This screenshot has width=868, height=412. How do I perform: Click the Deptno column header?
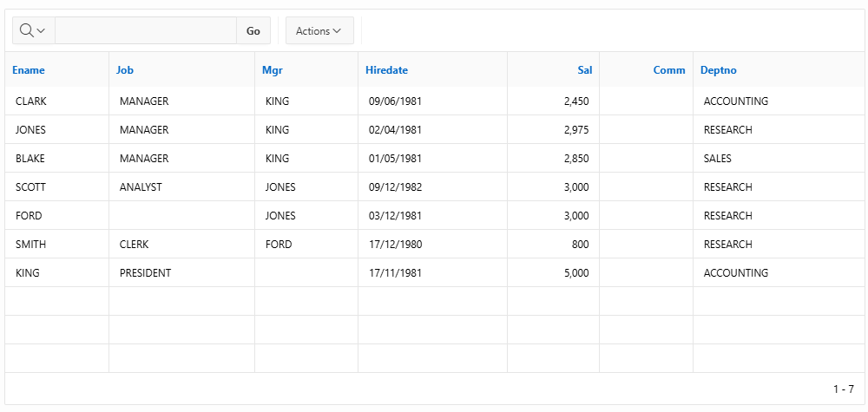click(719, 70)
